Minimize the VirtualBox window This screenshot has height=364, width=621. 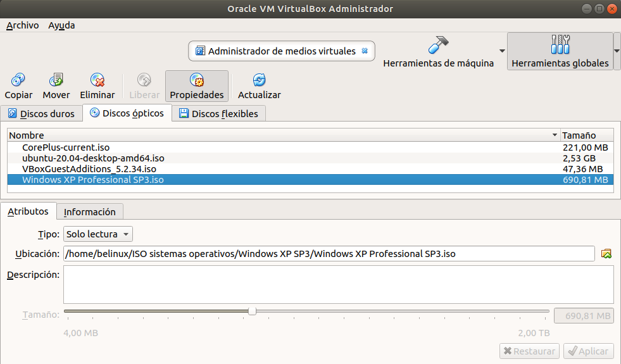pyautogui.click(x=587, y=9)
